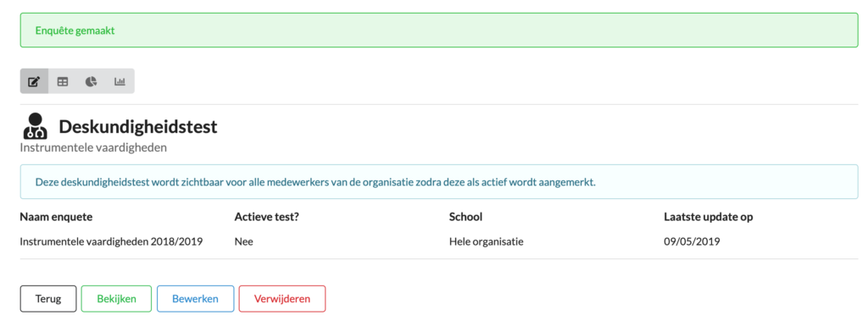The height and width of the screenshot is (321, 868).
Task: Click the 'Actieve test?' column header
Action: pos(267,217)
